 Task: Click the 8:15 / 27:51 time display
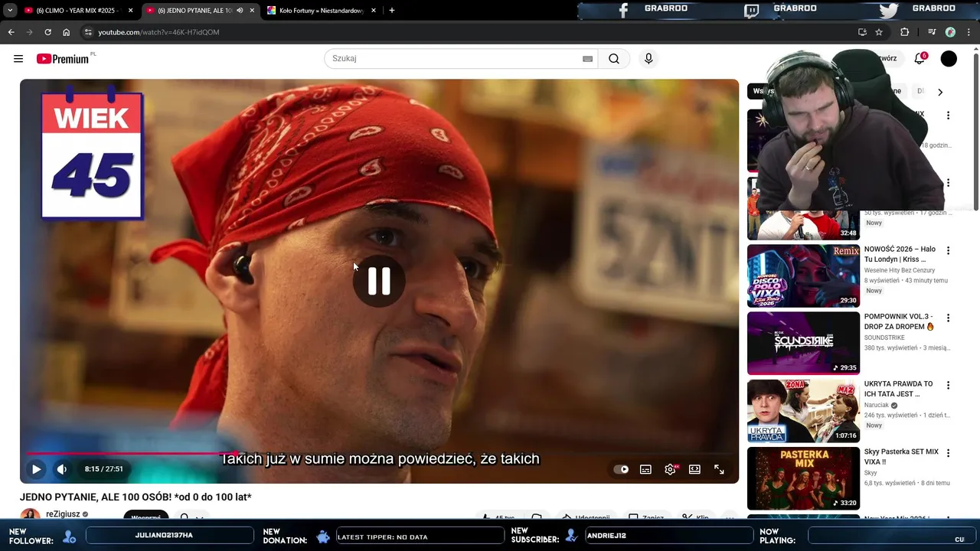coord(103,469)
